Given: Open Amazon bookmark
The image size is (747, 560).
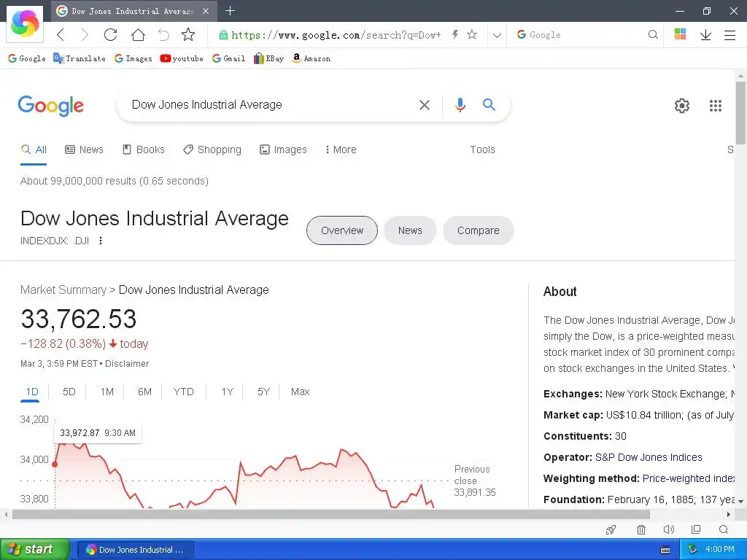Looking at the screenshot, I should coord(311,58).
